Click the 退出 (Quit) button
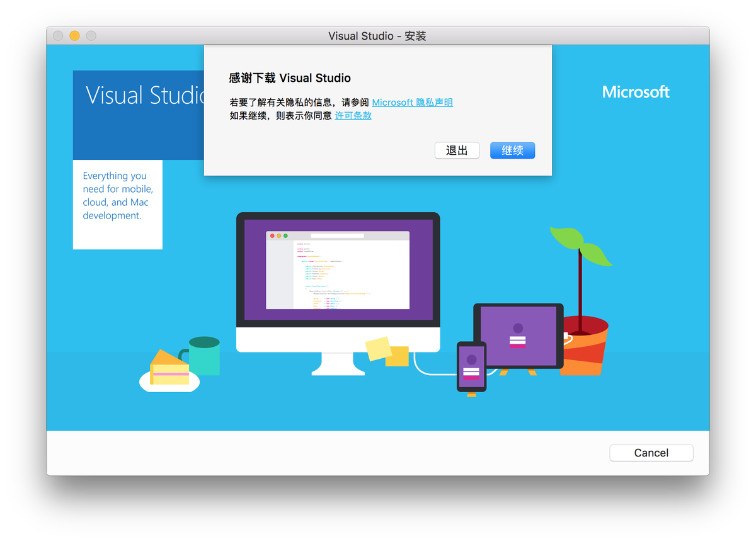 click(x=457, y=150)
